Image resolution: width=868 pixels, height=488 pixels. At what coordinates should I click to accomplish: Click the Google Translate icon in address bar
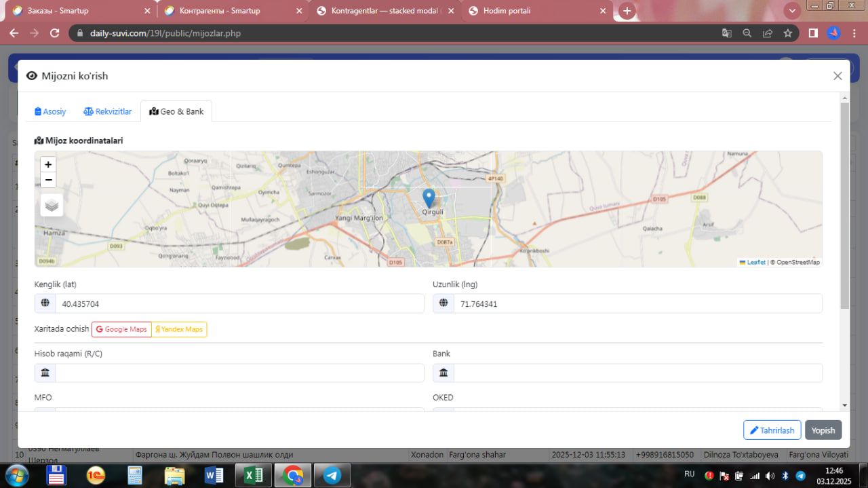pos(726,33)
